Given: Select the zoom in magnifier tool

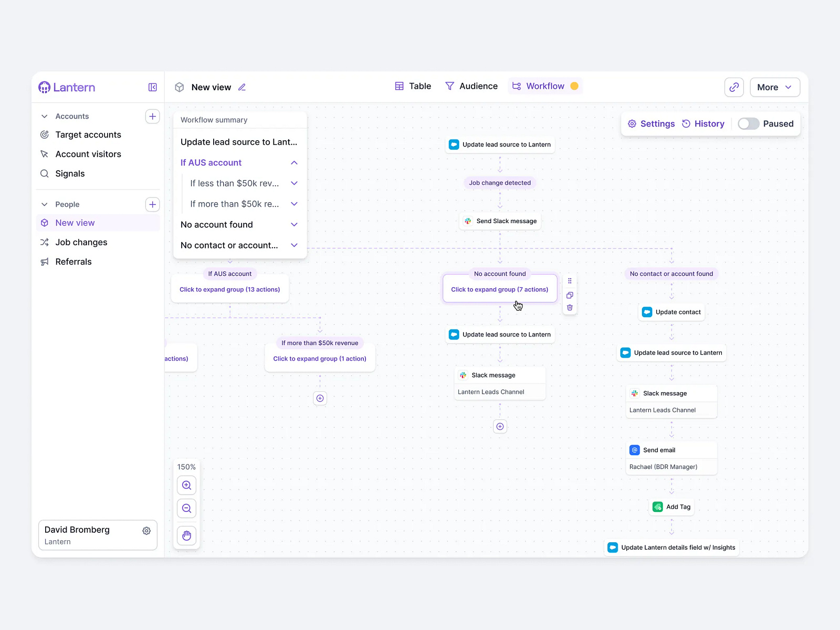Looking at the screenshot, I should 186,485.
